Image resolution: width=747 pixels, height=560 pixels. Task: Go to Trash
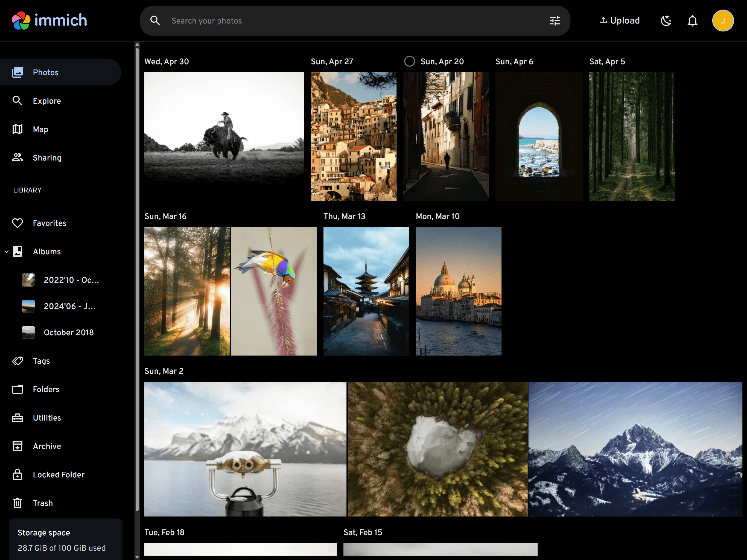60,503
